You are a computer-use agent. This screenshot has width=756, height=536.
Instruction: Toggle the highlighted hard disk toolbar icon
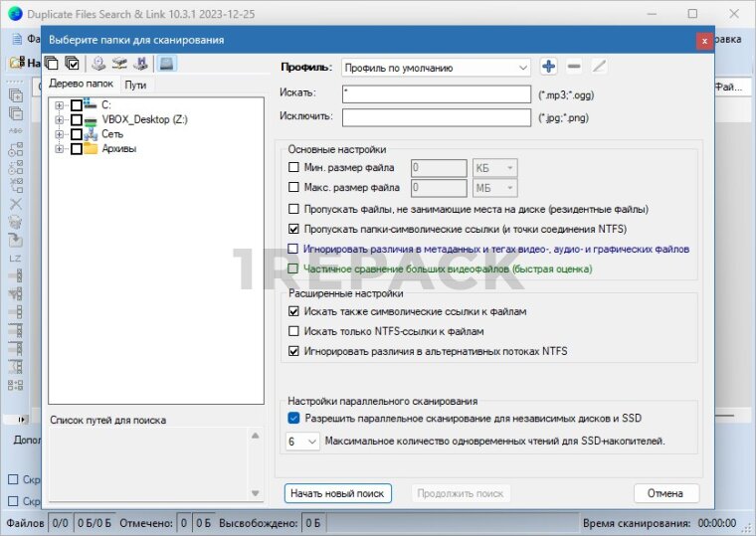coord(166,64)
